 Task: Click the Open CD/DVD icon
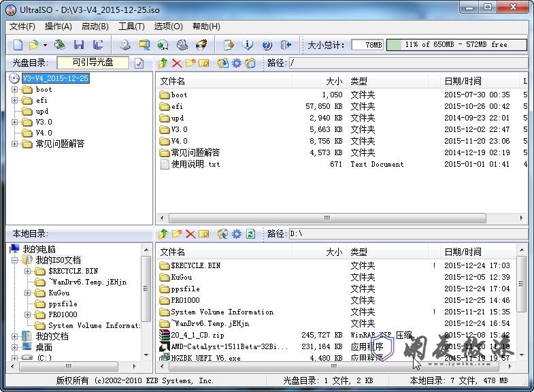(x=60, y=45)
